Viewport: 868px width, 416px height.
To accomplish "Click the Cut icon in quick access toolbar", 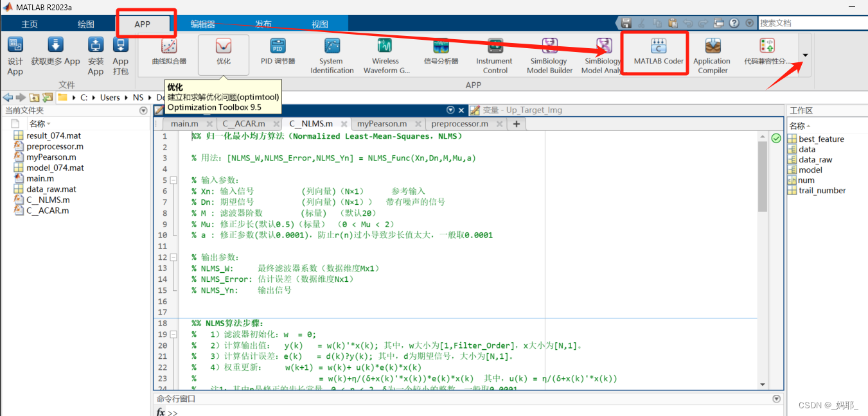I will (642, 23).
